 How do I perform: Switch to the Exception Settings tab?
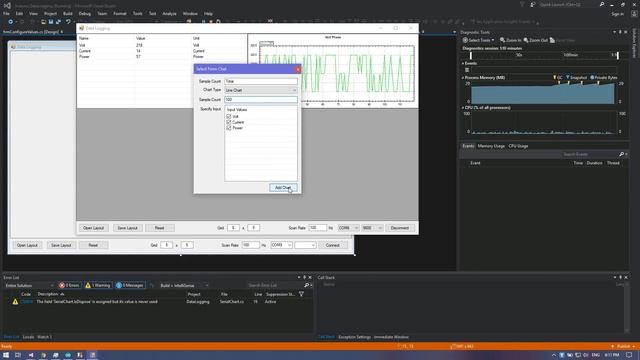point(354,337)
